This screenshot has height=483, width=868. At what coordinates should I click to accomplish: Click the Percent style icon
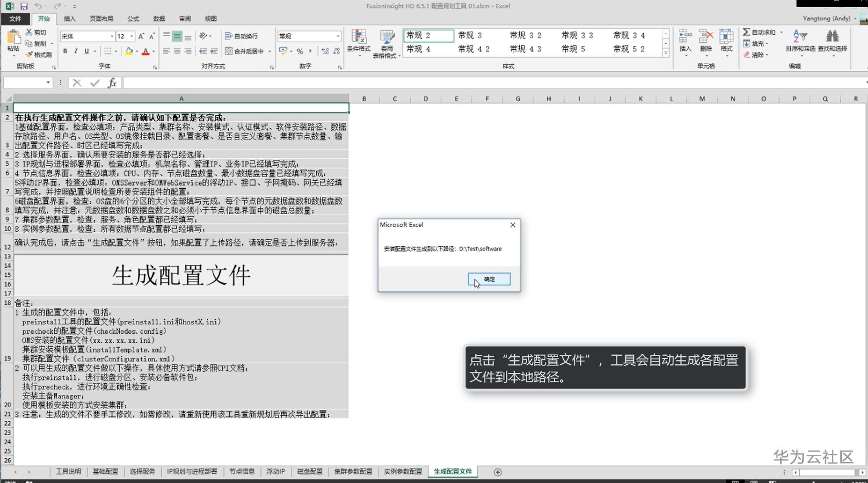(x=300, y=51)
